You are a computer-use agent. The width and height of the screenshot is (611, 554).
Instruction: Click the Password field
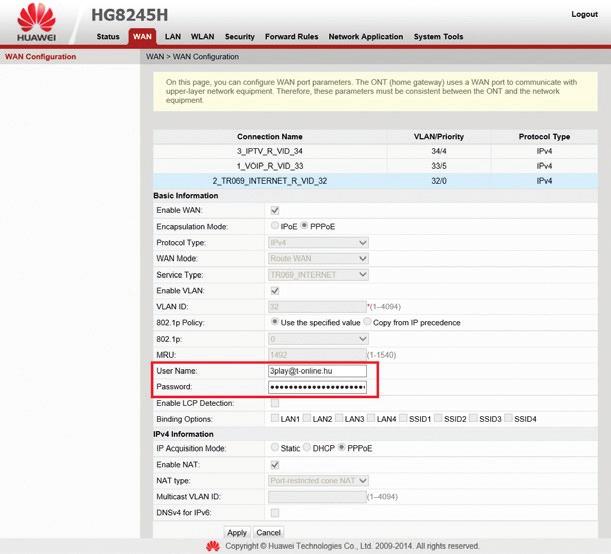pos(317,387)
